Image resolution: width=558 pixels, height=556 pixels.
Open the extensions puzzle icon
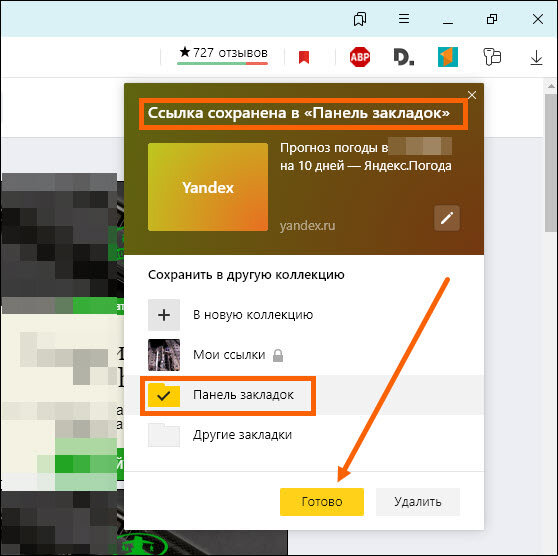492,57
